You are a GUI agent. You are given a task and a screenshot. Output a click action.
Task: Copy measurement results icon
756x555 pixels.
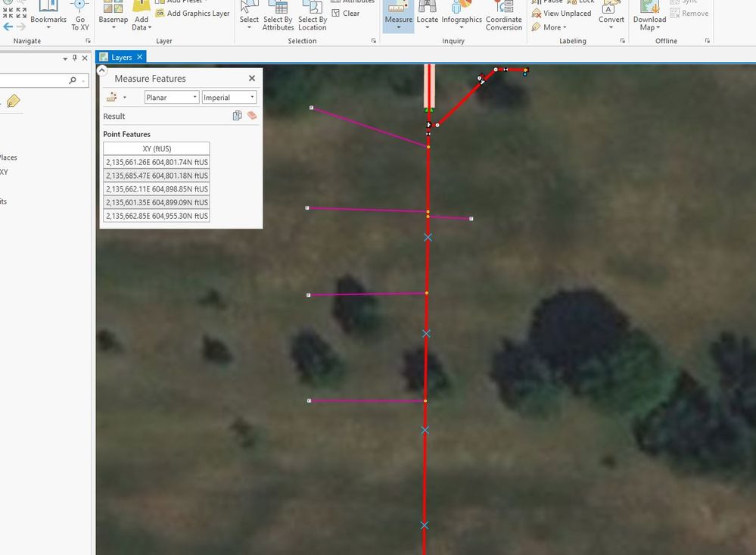point(237,115)
